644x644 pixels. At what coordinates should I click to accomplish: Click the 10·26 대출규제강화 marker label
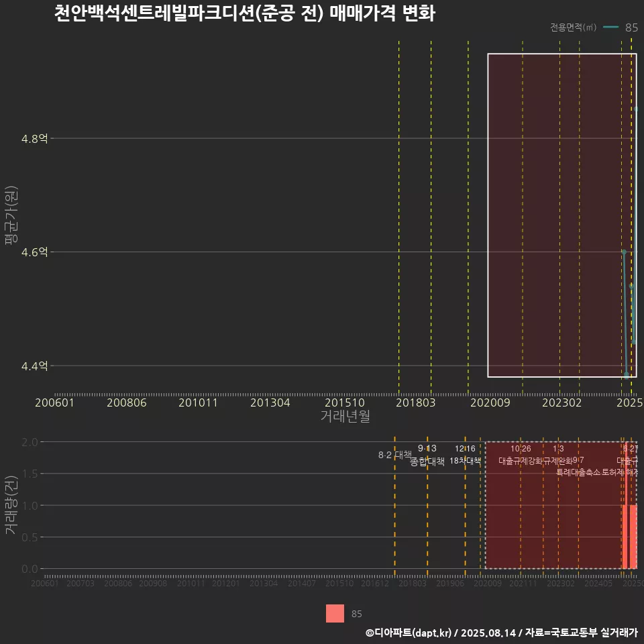(x=521, y=455)
